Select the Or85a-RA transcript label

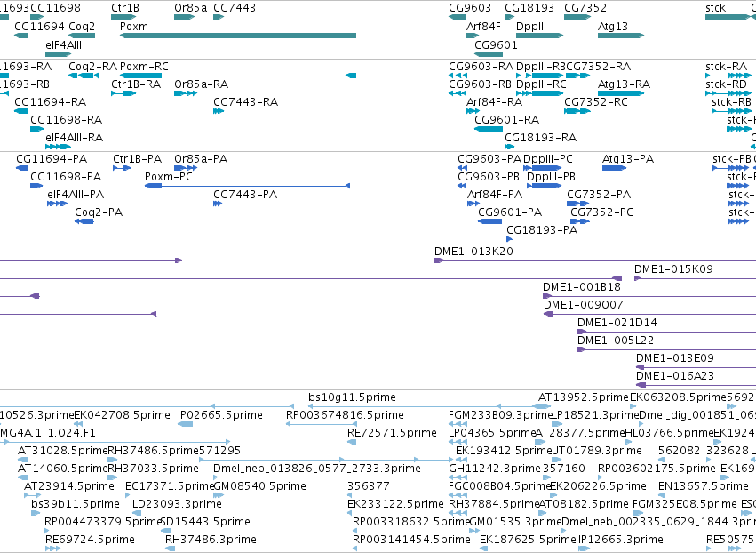coord(201,84)
